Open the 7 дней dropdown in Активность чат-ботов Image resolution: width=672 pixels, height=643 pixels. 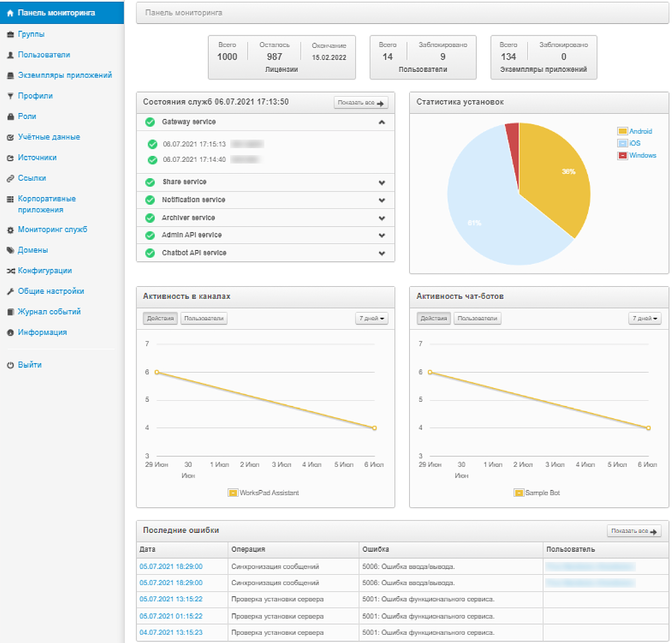pos(644,319)
